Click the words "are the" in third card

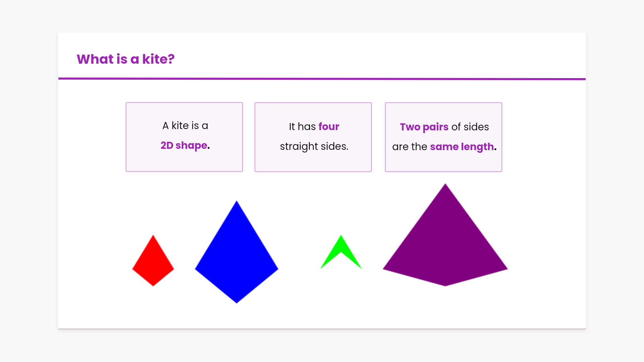tap(410, 147)
